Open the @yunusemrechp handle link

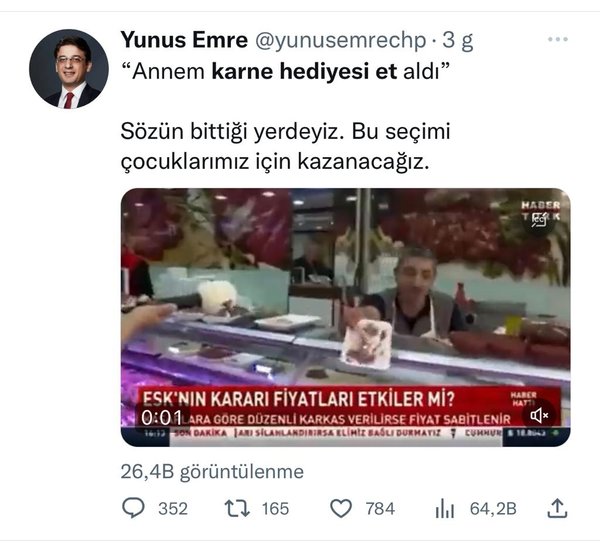pyautogui.click(x=340, y=41)
